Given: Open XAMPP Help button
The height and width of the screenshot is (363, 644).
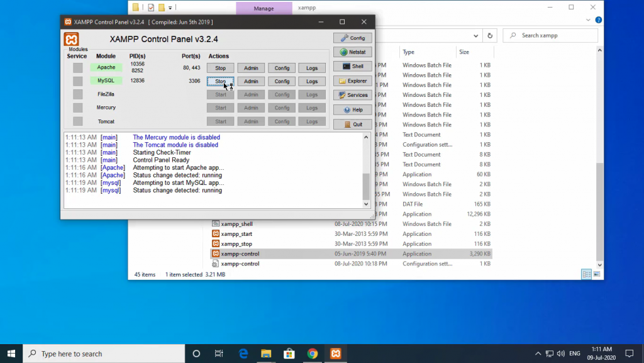Looking at the screenshot, I should click(x=353, y=109).
